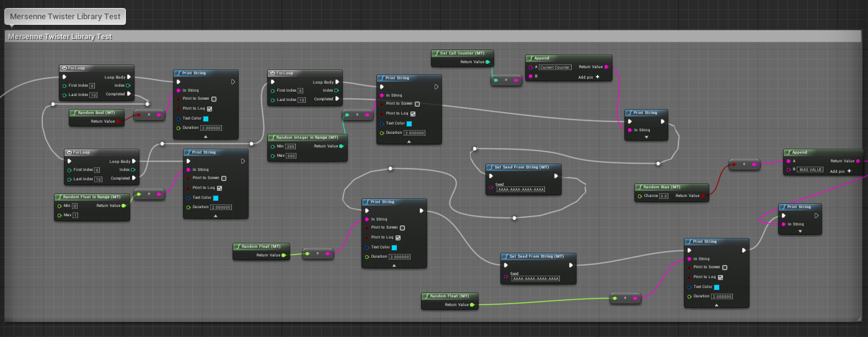868x337 pixels.
Task: Click the Random Bias (MT) Return Value pin
Action: coord(703,195)
